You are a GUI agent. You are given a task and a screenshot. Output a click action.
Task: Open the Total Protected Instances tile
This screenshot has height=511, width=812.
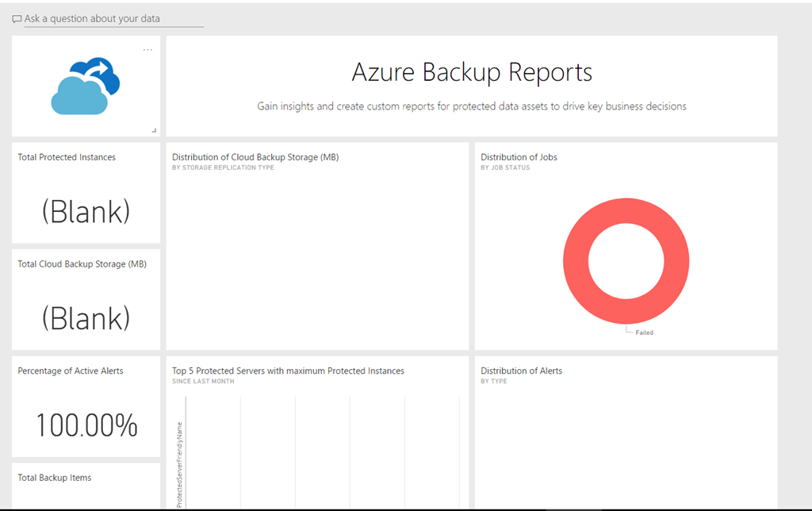click(67, 157)
